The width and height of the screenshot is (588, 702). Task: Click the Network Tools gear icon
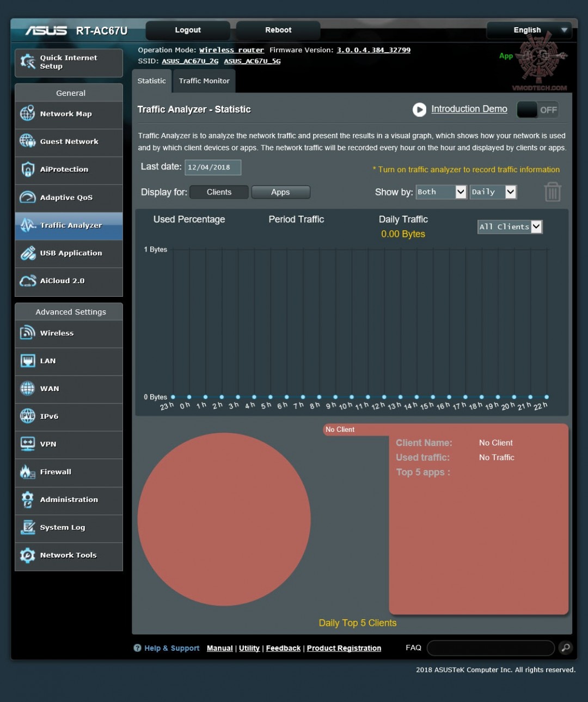pyautogui.click(x=28, y=555)
